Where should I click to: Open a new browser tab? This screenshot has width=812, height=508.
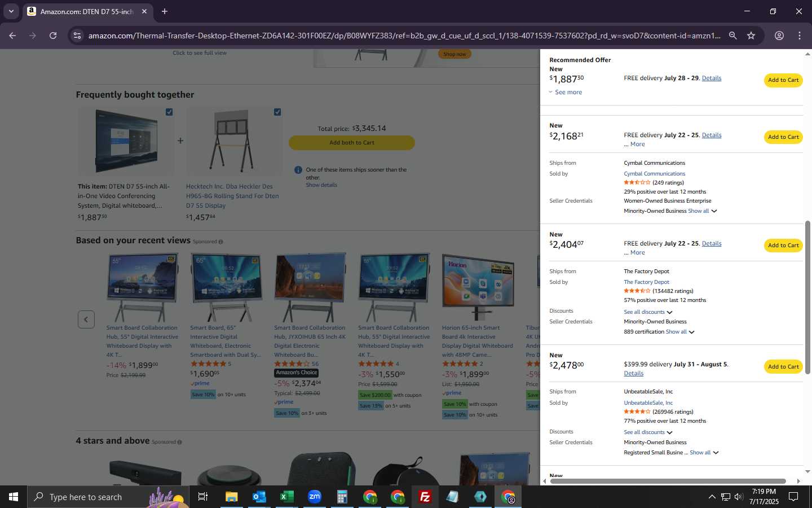[x=165, y=11]
